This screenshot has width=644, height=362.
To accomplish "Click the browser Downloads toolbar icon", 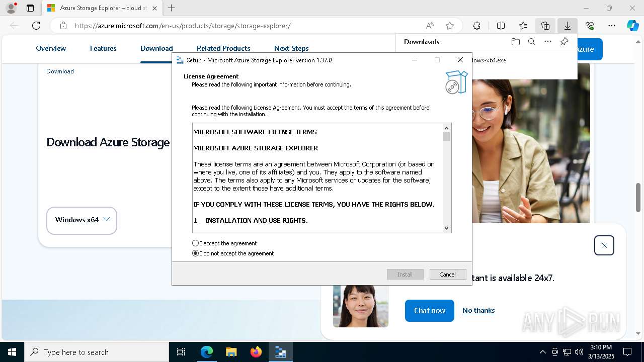I will coord(568,26).
